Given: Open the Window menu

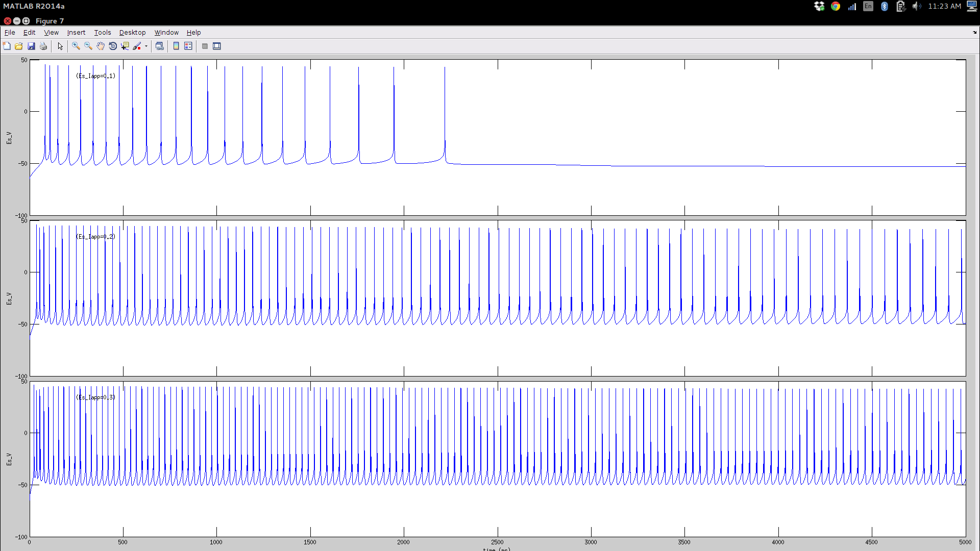Looking at the screenshot, I should pos(166,32).
